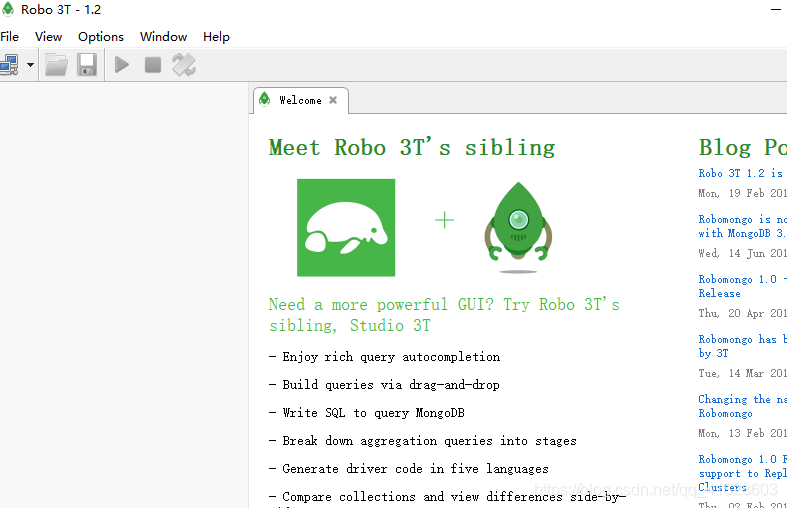Click the Thu, 20 Apr date text
This screenshot has height=508, width=787.
[x=742, y=313]
